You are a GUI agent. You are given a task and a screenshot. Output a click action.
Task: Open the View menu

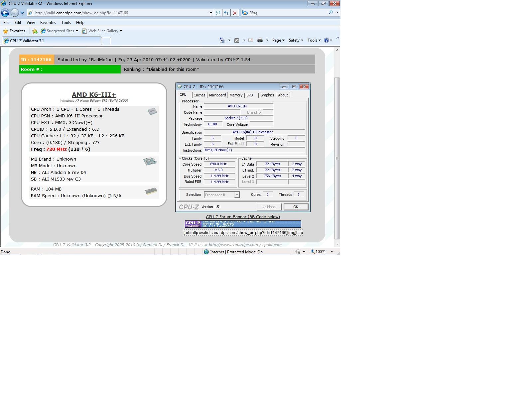tap(31, 23)
